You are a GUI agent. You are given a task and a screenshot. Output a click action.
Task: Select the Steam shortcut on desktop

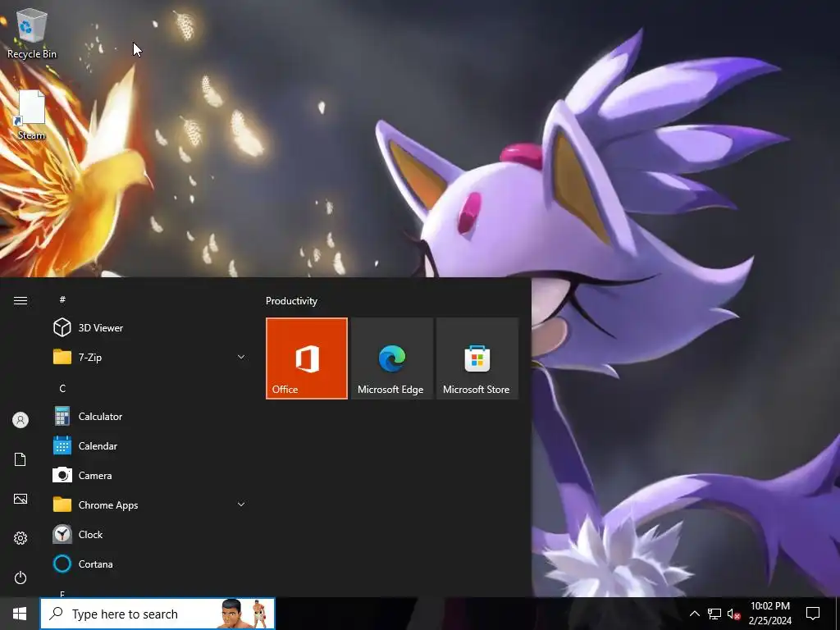(31, 115)
